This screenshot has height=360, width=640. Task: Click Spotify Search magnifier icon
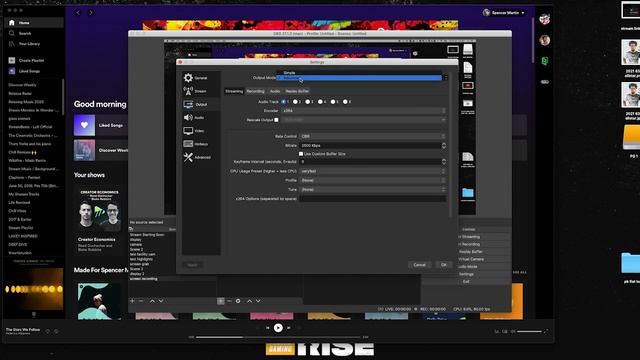(x=11, y=33)
